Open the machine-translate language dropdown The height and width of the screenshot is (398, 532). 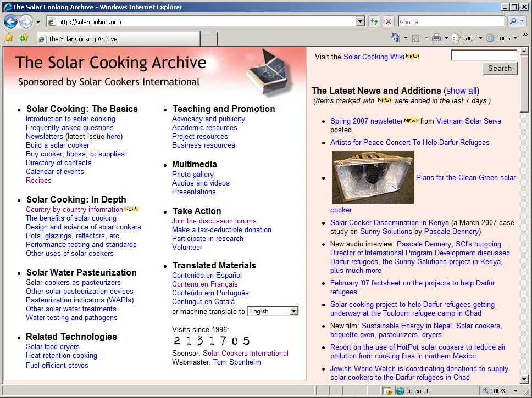pyautogui.click(x=273, y=311)
